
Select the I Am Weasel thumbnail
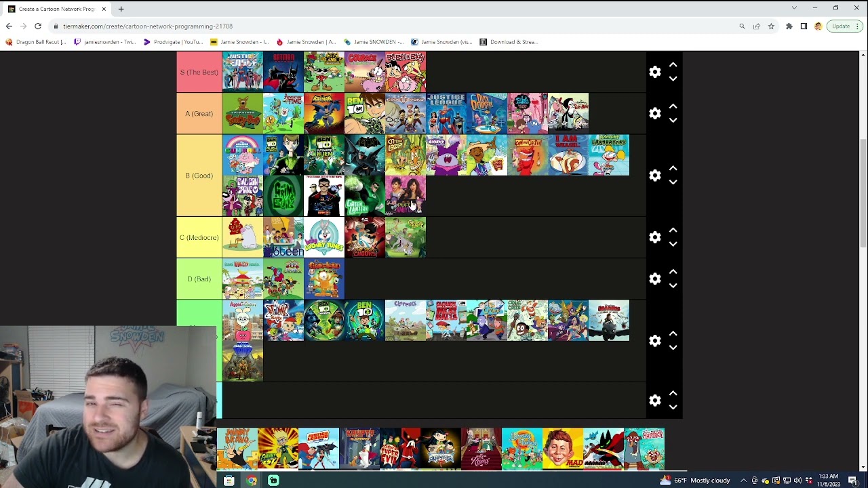coord(568,155)
